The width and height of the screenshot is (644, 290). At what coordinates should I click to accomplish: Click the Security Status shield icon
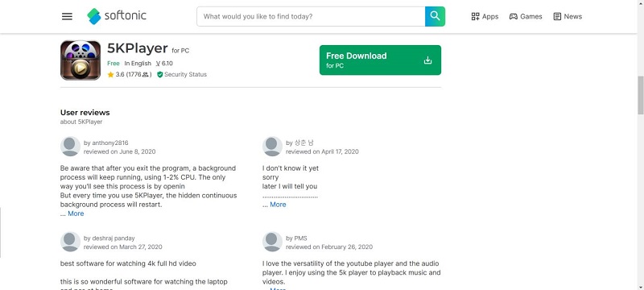point(160,74)
